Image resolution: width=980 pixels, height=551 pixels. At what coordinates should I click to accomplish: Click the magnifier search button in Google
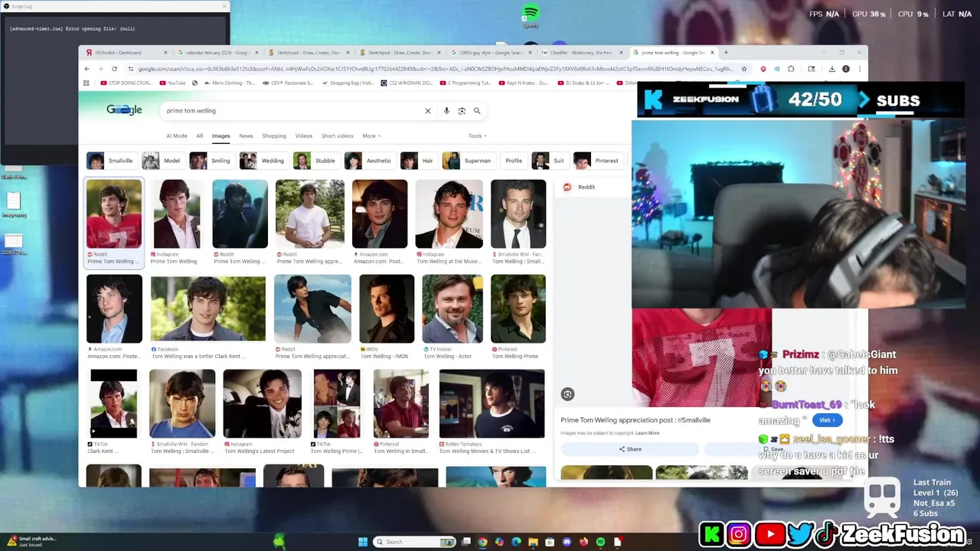coord(477,111)
